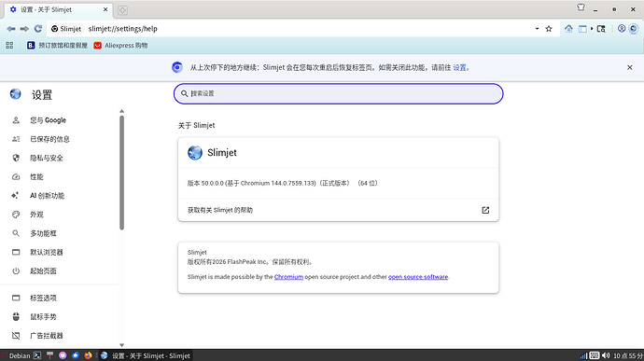
Task: Click the scroll-down arrow of sidebar scrollbar
Action: click(121, 345)
